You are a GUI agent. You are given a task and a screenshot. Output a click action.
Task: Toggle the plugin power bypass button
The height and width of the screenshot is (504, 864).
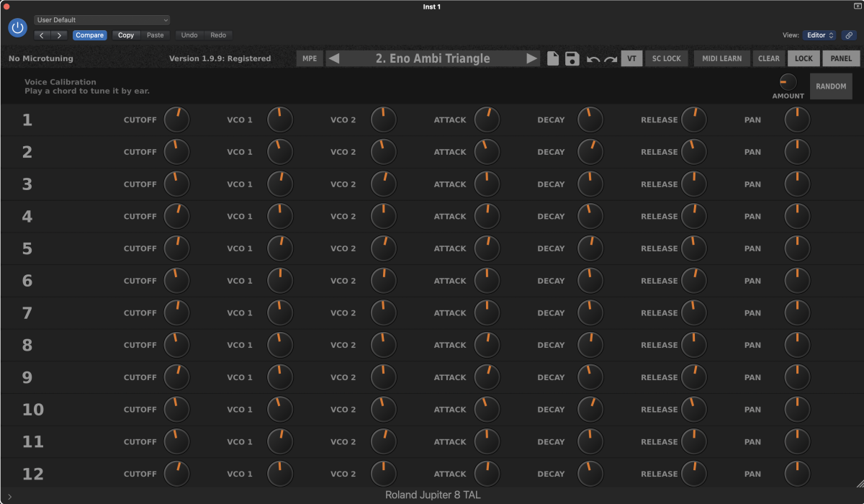click(x=17, y=28)
